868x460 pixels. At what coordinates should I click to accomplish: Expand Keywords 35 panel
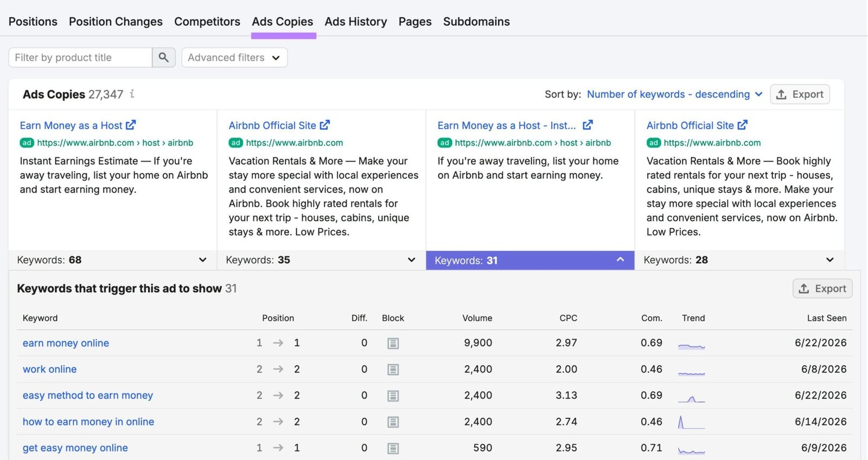pos(321,260)
